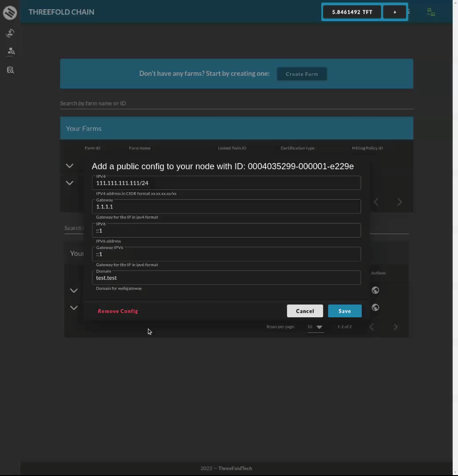Click the green nodes network icon in the header
The width and height of the screenshot is (458, 476).
coord(431,12)
